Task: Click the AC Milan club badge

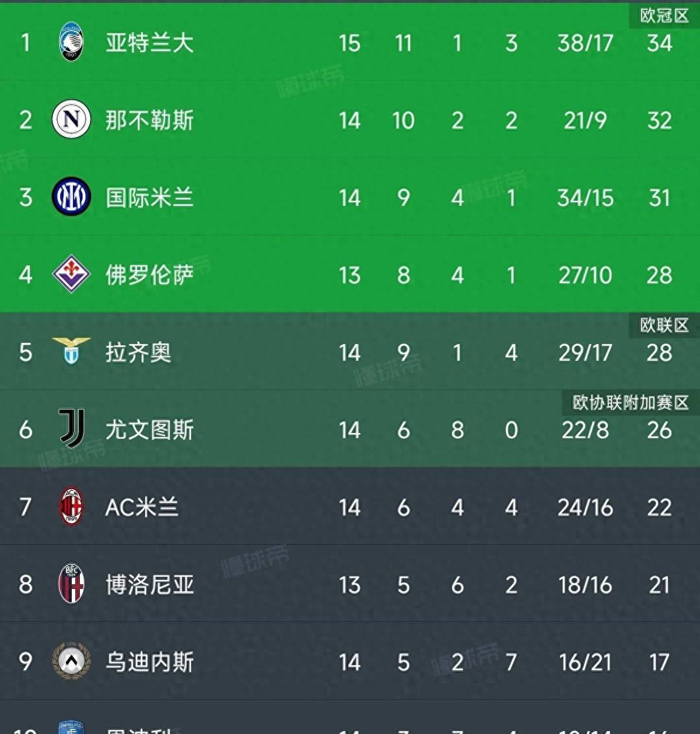Action: point(71,506)
